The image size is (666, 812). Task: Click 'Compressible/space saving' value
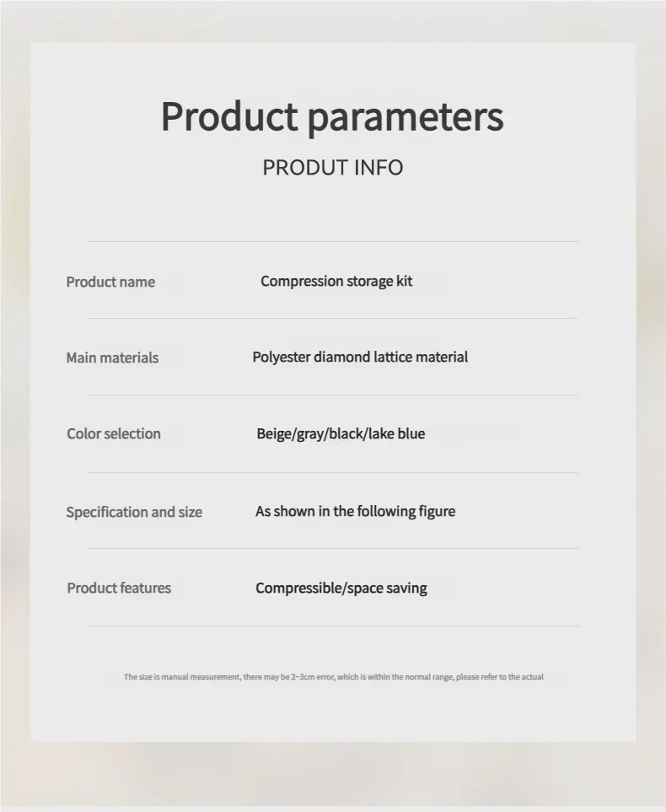[x=341, y=589]
